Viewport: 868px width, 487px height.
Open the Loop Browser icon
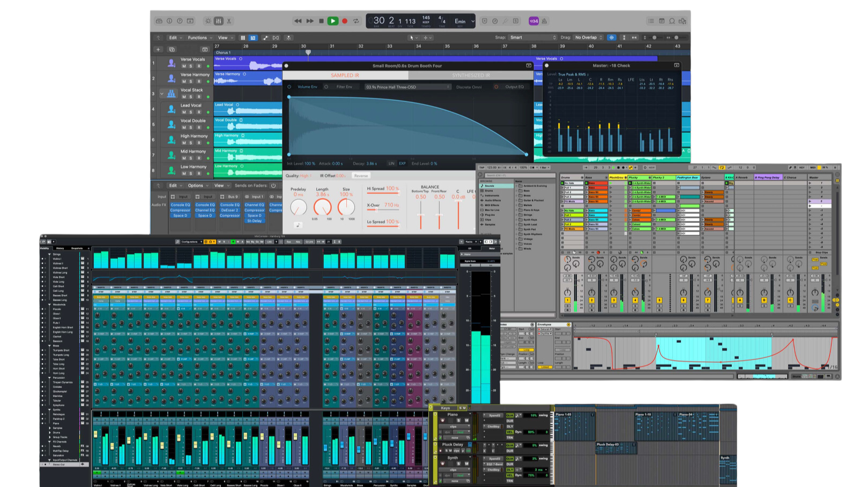click(672, 21)
